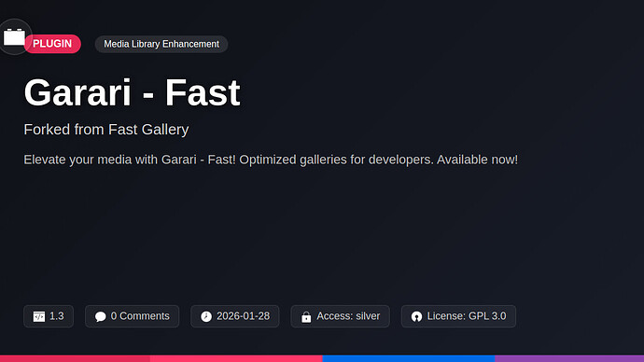Click the description text about optimized galleries
The width and height of the screenshot is (644, 362).
(x=271, y=160)
